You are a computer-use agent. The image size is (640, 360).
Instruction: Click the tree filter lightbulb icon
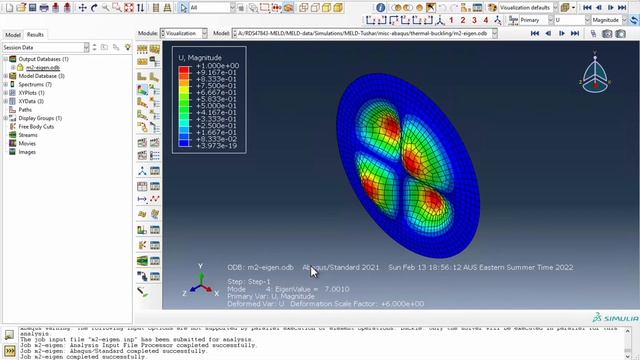point(128,47)
